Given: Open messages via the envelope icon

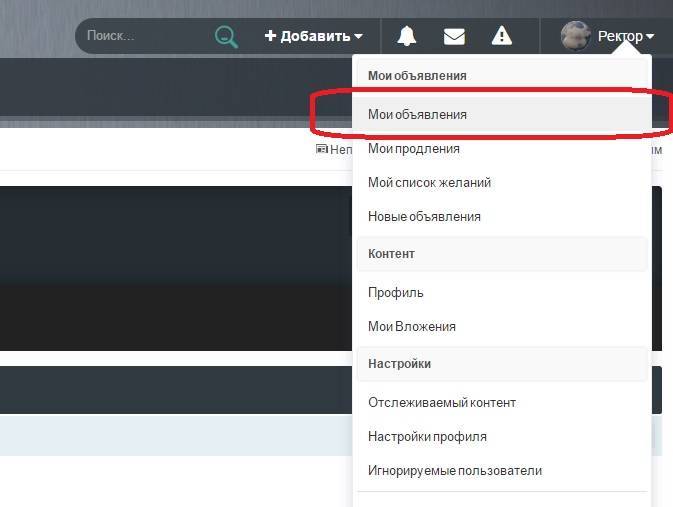Looking at the screenshot, I should point(454,36).
